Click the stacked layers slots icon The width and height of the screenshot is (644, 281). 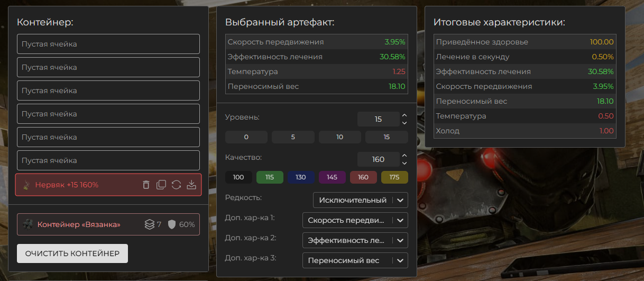[x=150, y=224]
